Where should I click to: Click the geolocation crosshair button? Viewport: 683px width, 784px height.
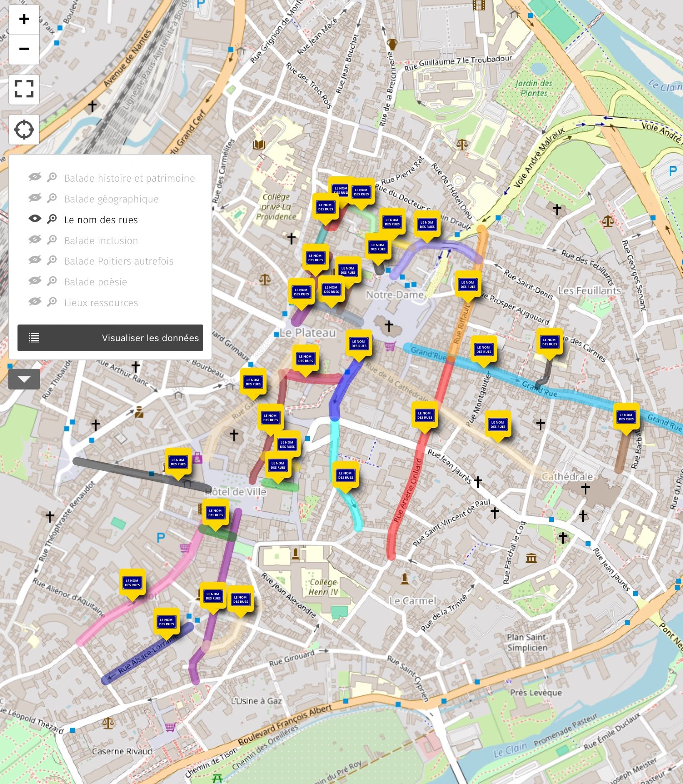pos(24,130)
